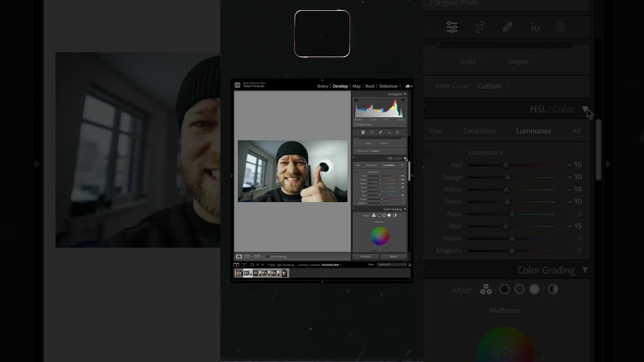Open the toolbar content dropdown arrow at toolbar's right end
The width and height of the screenshot is (644, 362).
pyautogui.click(x=348, y=256)
